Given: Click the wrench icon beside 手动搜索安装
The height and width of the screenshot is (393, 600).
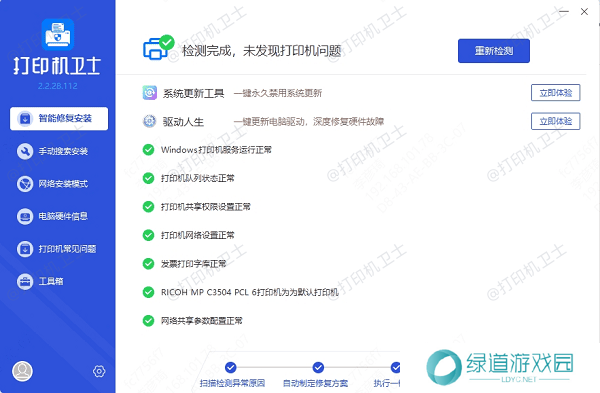Looking at the screenshot, I should [x=25, y=152].
